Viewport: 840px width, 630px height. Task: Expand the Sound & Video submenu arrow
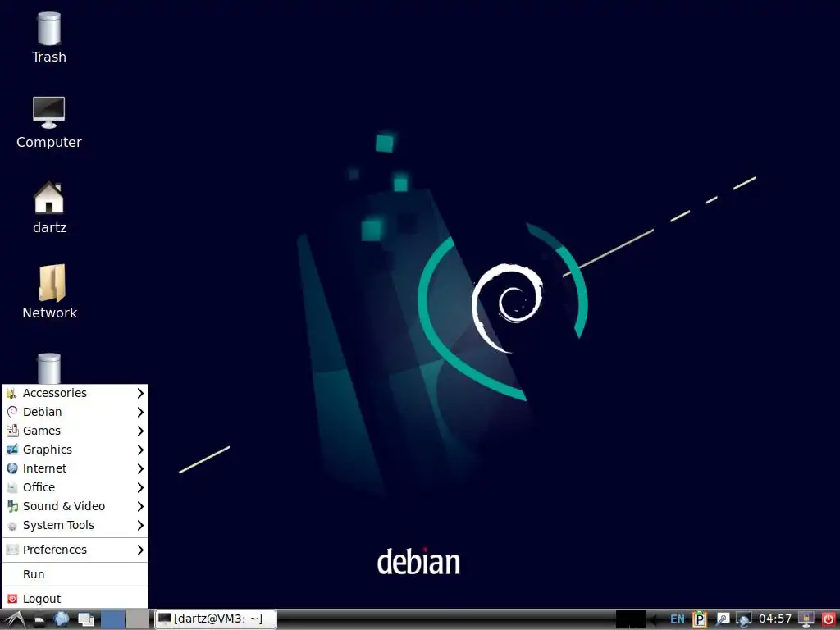140,506
